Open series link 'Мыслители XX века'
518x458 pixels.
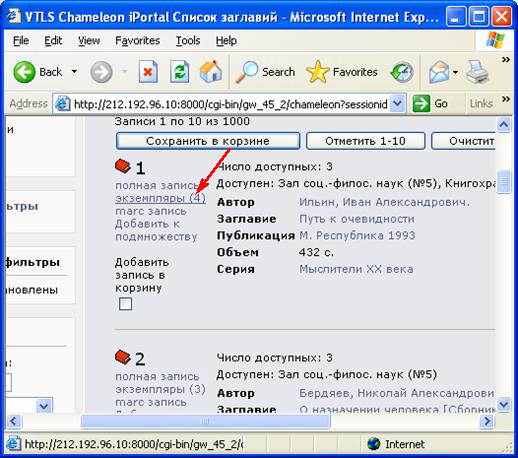356,269
